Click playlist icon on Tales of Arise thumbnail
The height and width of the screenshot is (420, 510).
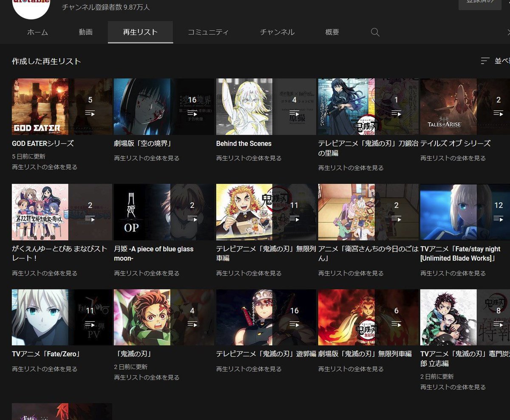(x=499, y=113)
